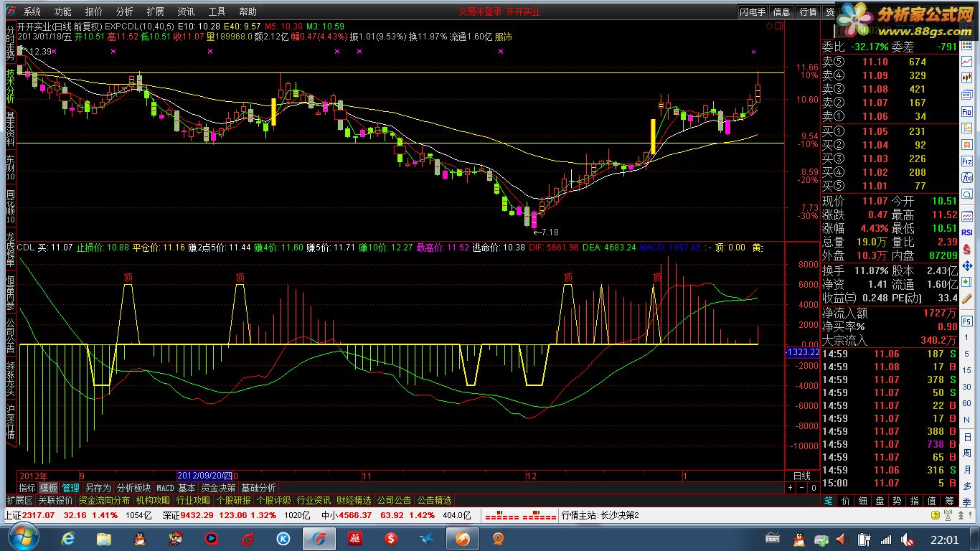Switch to the 笔 tick detail tab
The width and height of the screenshot is (980, 551).
pyautogui.click(x=828, y=501)
